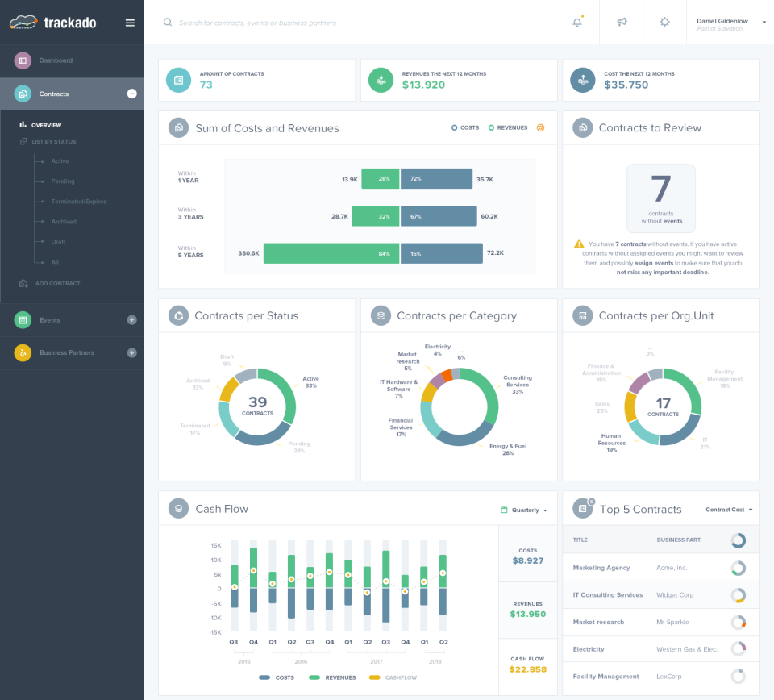Click the notifications bell icon
This screenshot has width=774, height=700.
[577, 22]
